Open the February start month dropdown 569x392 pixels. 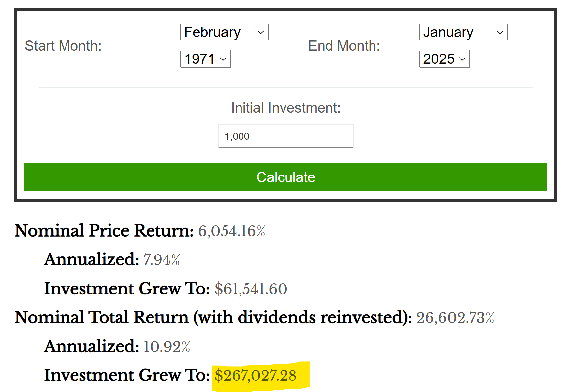(224, 32)
